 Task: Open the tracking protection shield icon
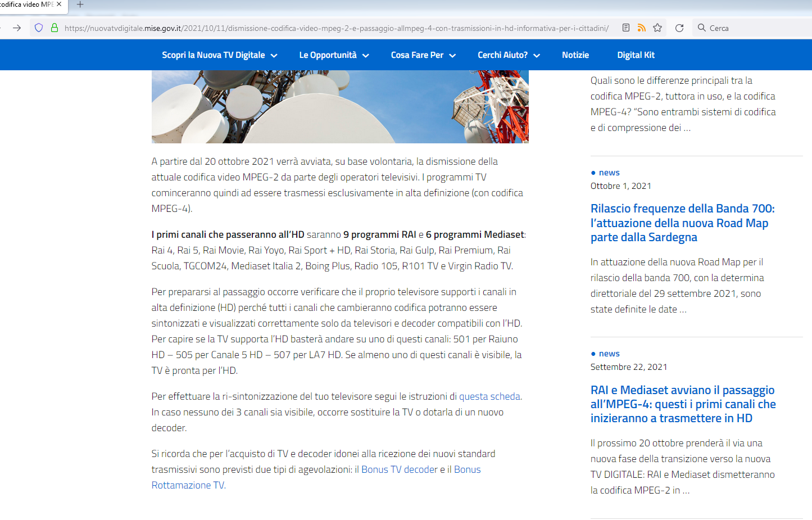click(39, 28)
